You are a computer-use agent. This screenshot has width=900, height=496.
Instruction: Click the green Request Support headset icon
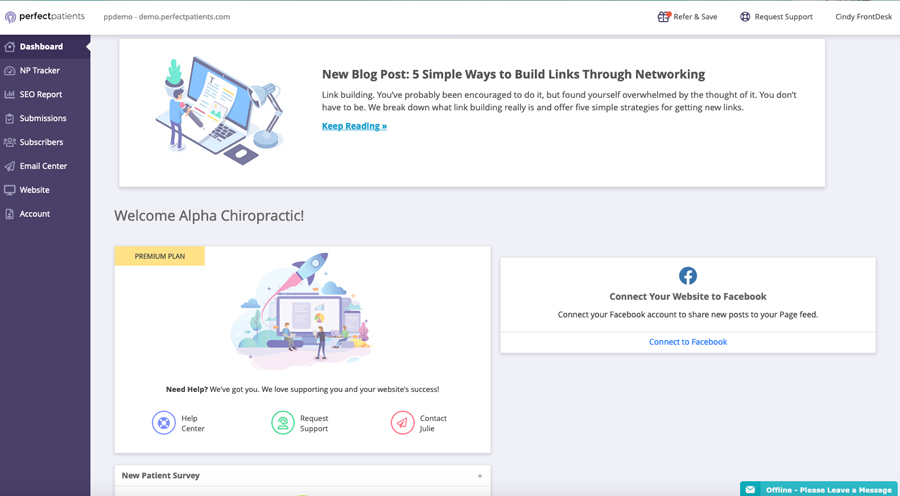282,423
